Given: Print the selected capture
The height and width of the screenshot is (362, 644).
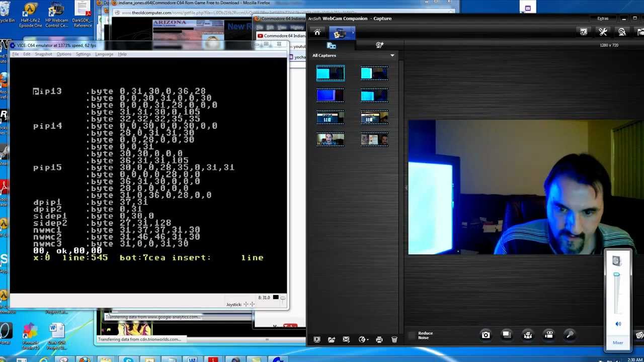Looking at the screenshot, I should [379, 340].
